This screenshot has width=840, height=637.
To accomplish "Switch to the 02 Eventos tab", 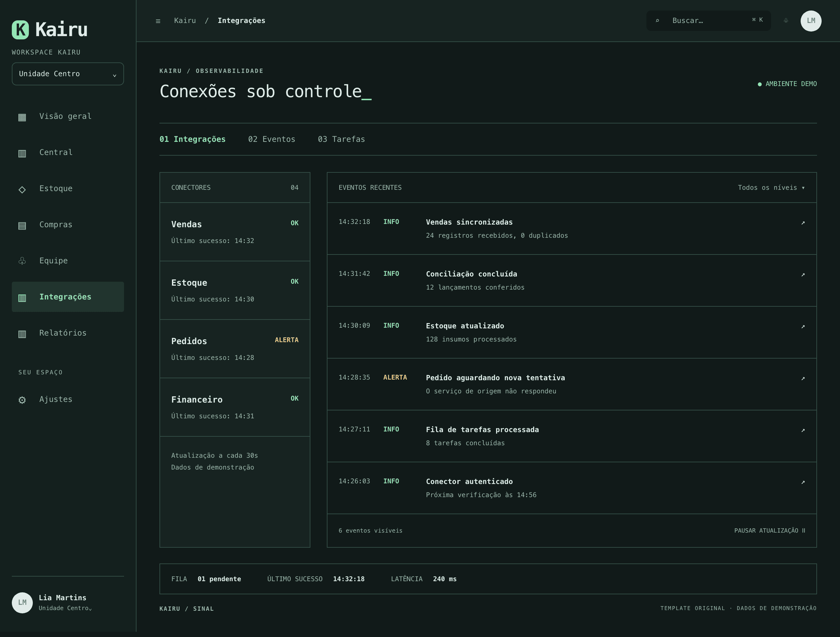I will 271,139.
